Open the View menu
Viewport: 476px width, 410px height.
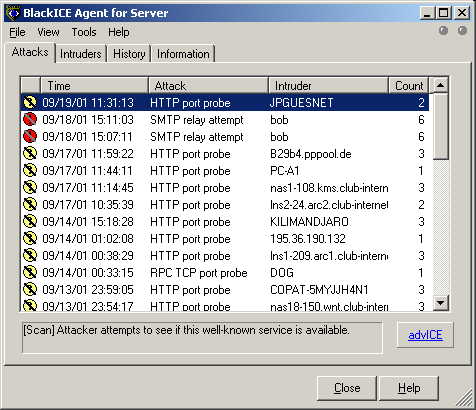point(48,32)
